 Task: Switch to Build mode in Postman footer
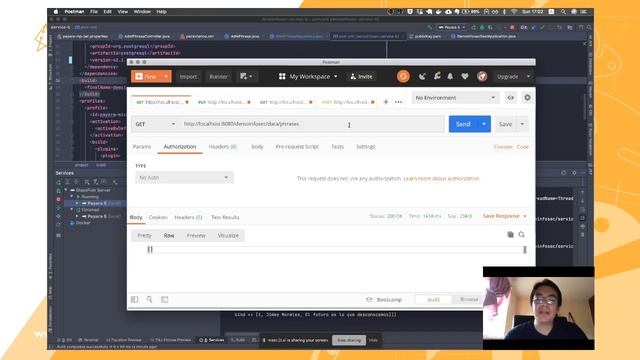pyautogui.click(x=433, y=300)
